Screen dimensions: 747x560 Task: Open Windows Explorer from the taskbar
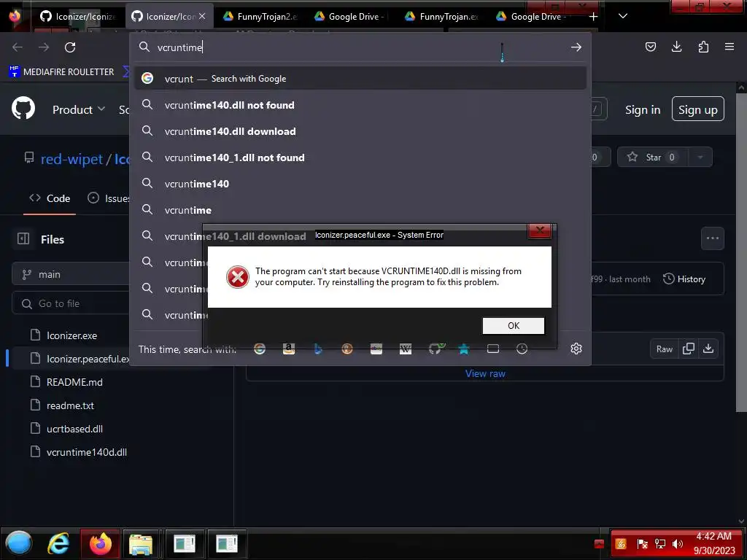coord(141,543)
